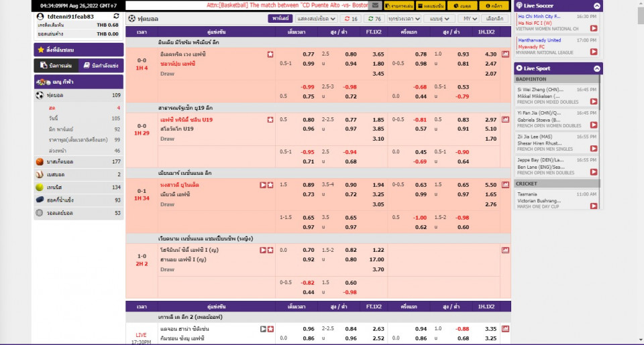The height and width of the screenshot is (345, 644).
Task: Play Jeppe Bay men doubles match video
Action: click(594, 172)
